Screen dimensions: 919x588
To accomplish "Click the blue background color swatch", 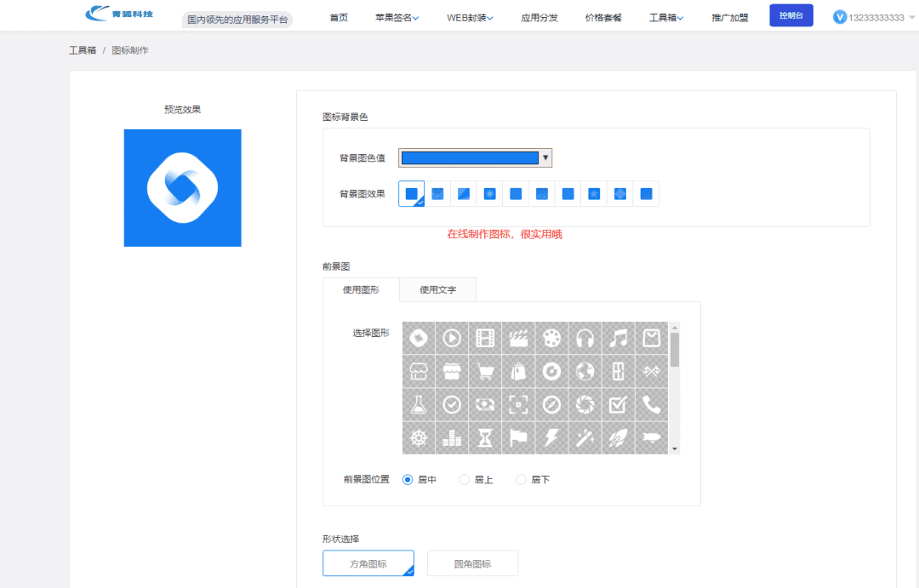I will pyautogui.click(x=470, y=157).
